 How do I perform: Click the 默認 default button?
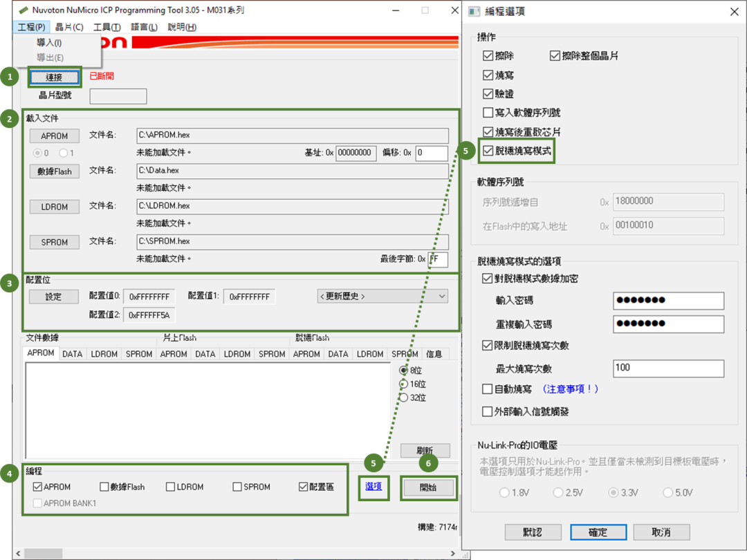click(x=533, y=532)
